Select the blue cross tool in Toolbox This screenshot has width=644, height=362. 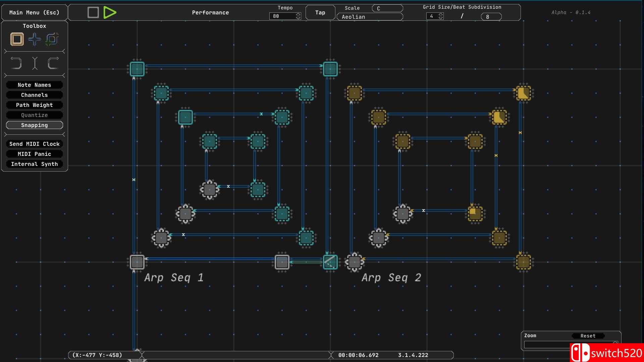point(35,40)
